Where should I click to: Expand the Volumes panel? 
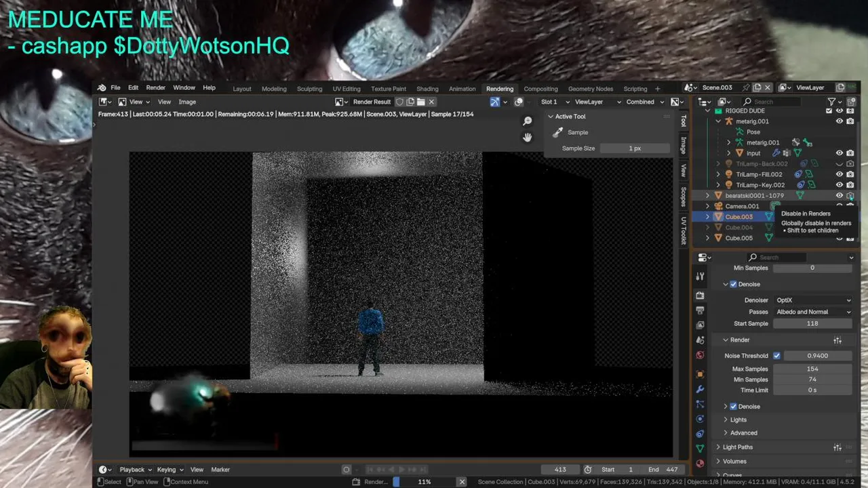734,462
